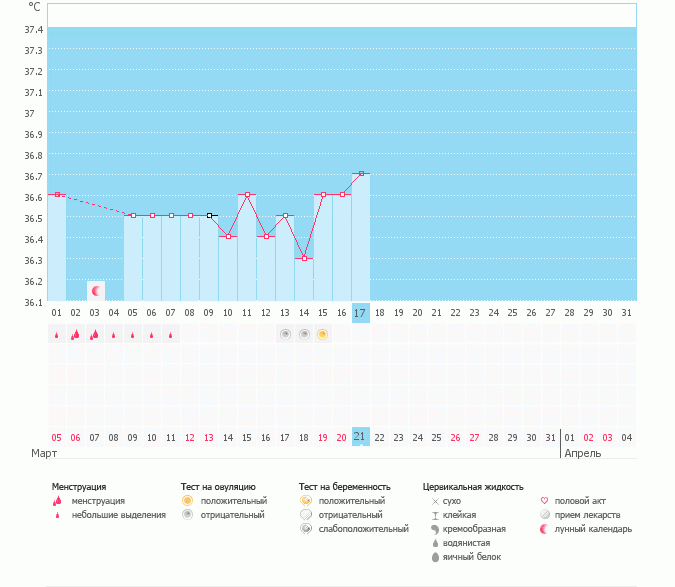
Task: Click the 'кремообразная' cervical fluid legend icon
Action: [x=435, y=529]
